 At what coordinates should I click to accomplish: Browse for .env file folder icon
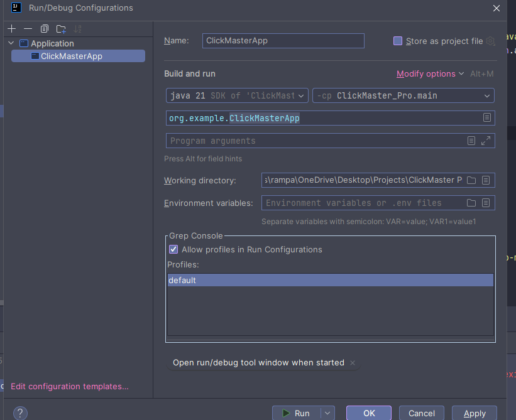[x=471, y=203]
